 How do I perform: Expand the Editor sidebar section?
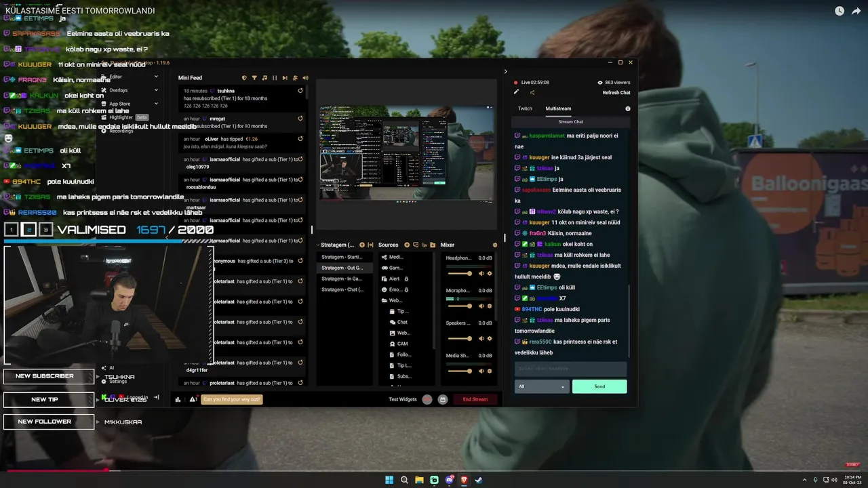pyautogui.click(x=156, y=77)
